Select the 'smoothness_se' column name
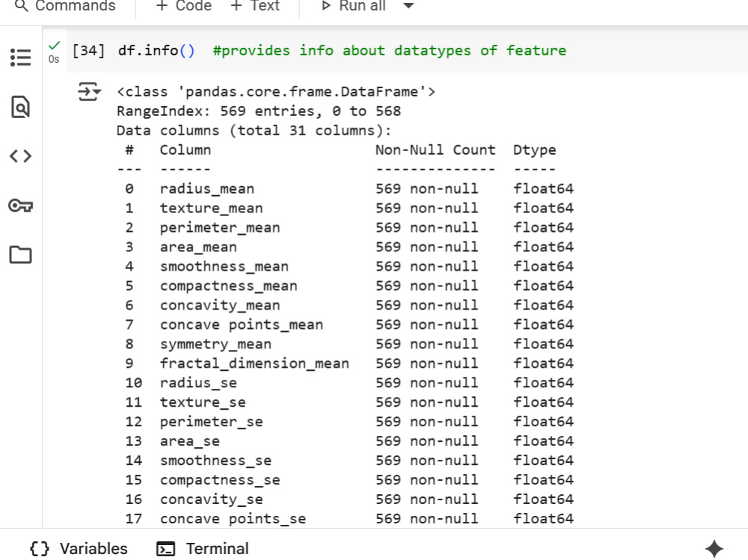The image size is (748, 560). coord(215,461)
